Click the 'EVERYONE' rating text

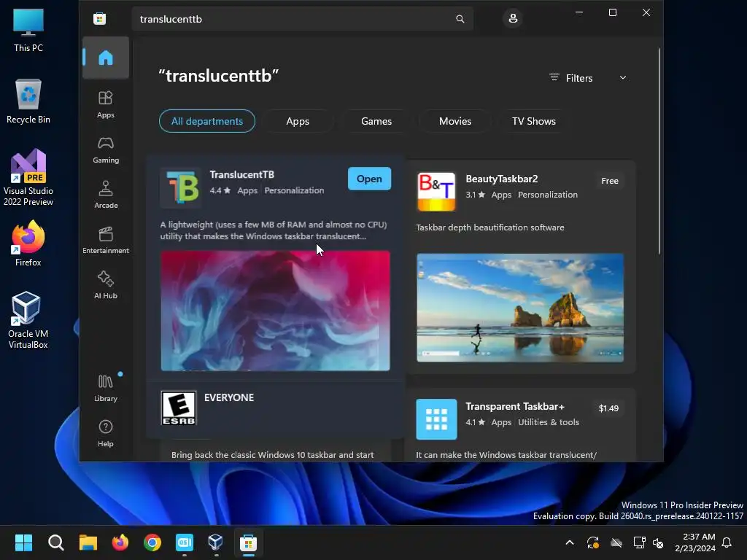(229, 397)
